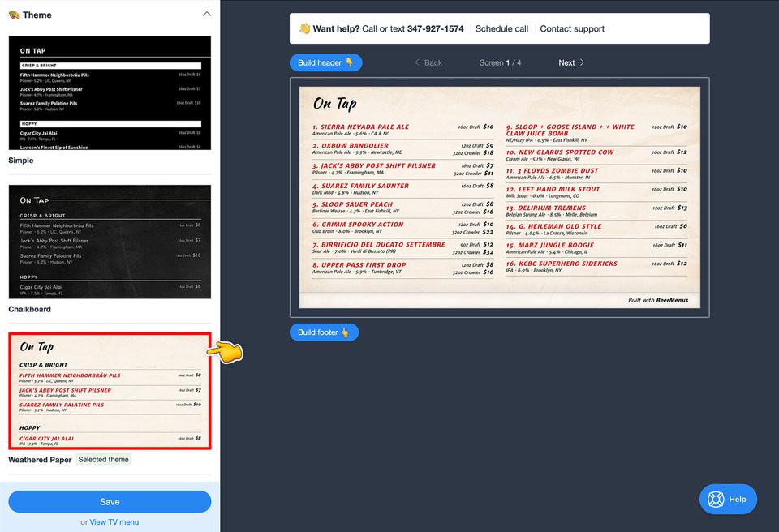Click Contact support

point(572,28)
